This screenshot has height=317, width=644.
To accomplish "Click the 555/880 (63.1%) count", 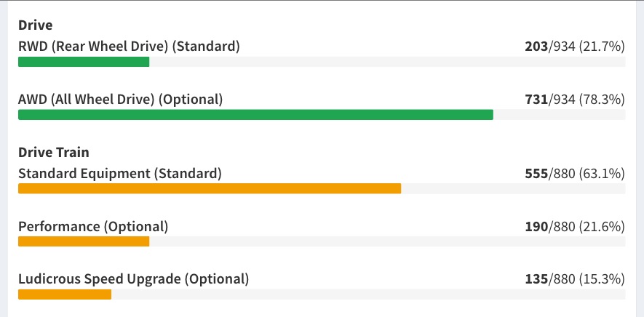I will click(x=575, y=174).
